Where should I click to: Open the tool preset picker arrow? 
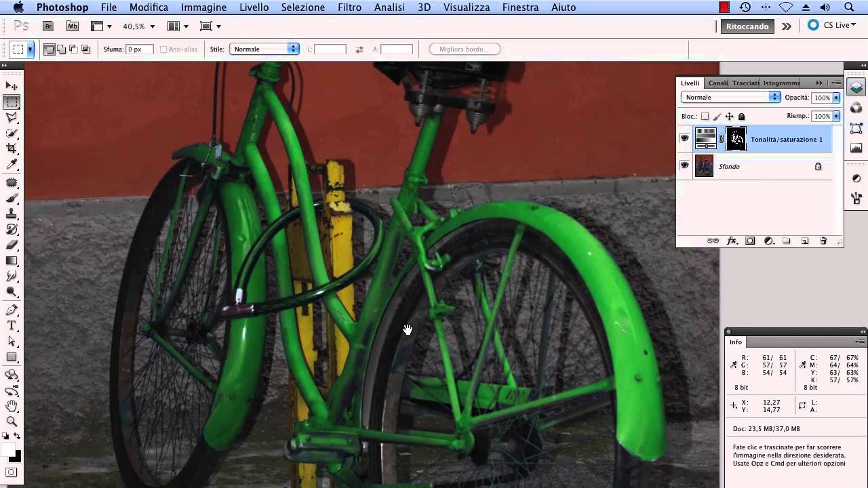click(x=31, y=49)
